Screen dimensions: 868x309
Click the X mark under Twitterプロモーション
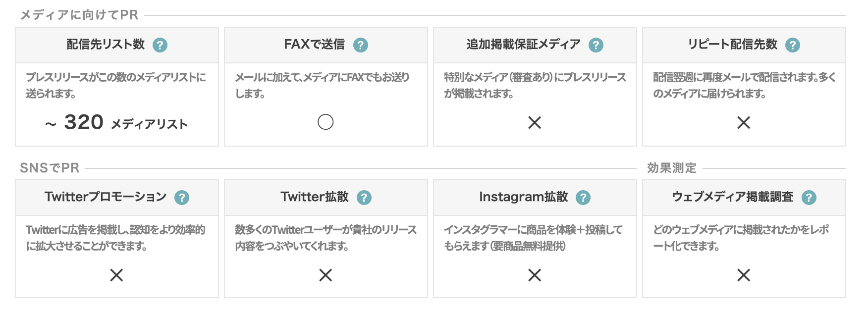(x=116, y=275)
